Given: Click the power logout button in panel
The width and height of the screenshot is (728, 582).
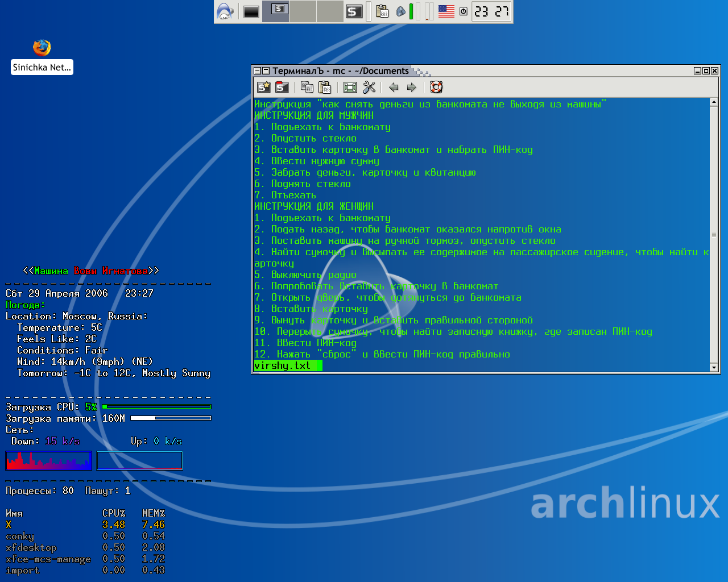Looking at the screenshot, I should [x=464, y=11].
